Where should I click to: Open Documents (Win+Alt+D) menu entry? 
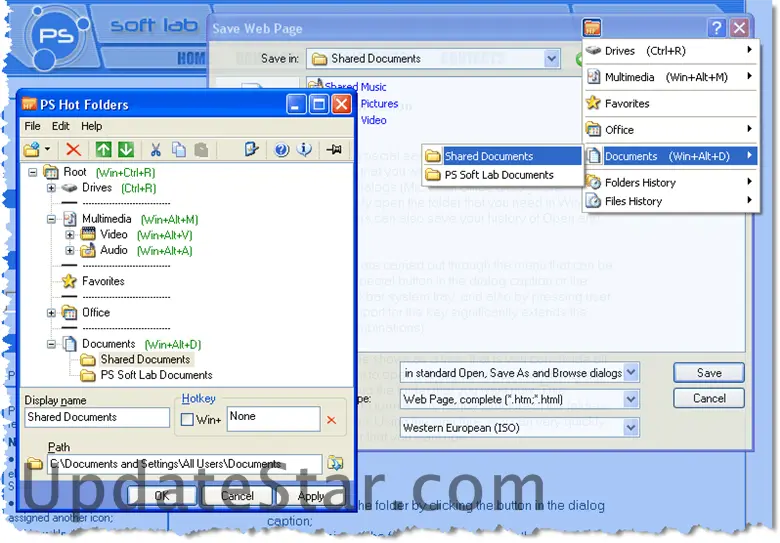(x=670, y=156)
